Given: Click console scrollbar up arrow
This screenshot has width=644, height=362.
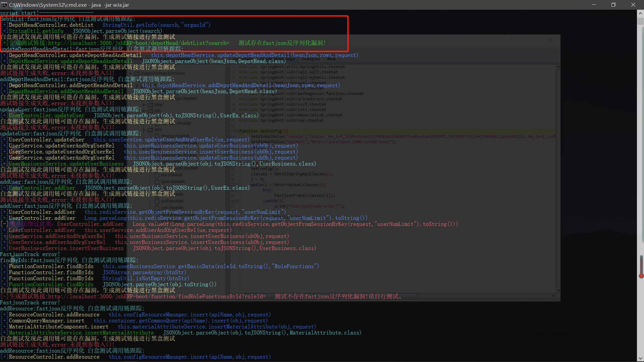Looking at the screenshot, I should click(640, 14).
